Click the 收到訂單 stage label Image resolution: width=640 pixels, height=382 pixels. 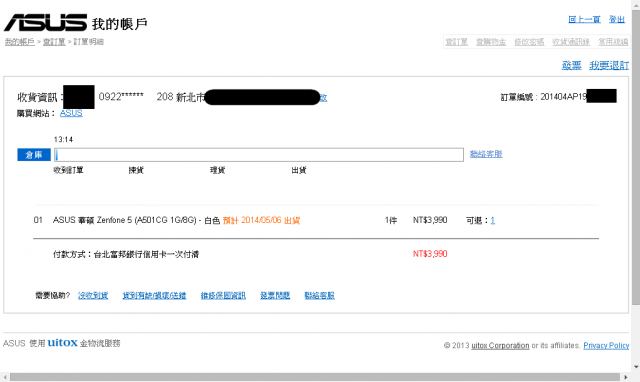coord(68,170)
